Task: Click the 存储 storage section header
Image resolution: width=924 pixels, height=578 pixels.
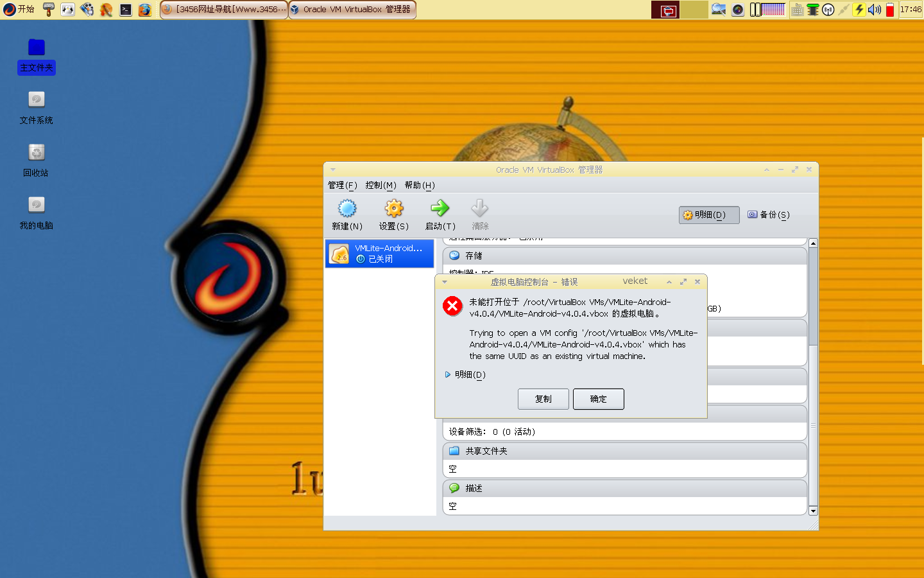Action: [624, 256]
